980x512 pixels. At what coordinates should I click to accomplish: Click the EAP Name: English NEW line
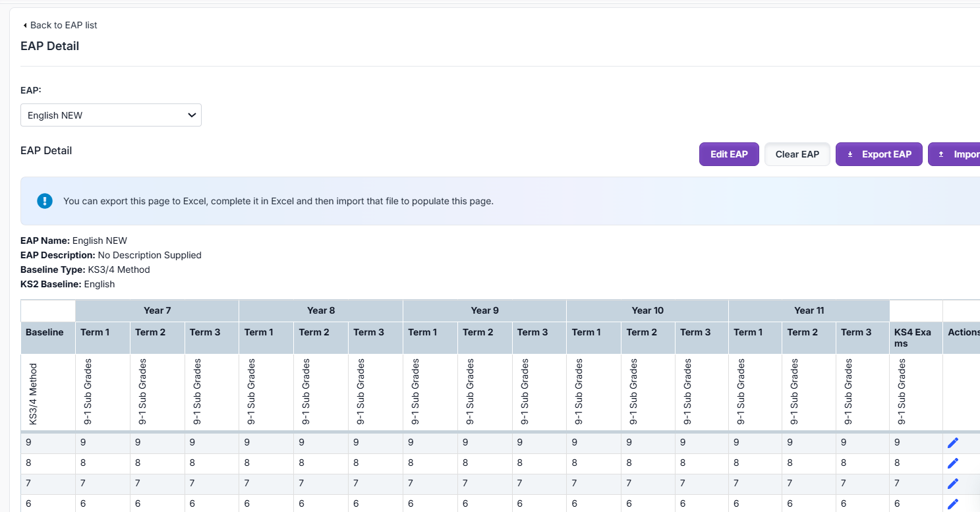[x=74, y=241]
